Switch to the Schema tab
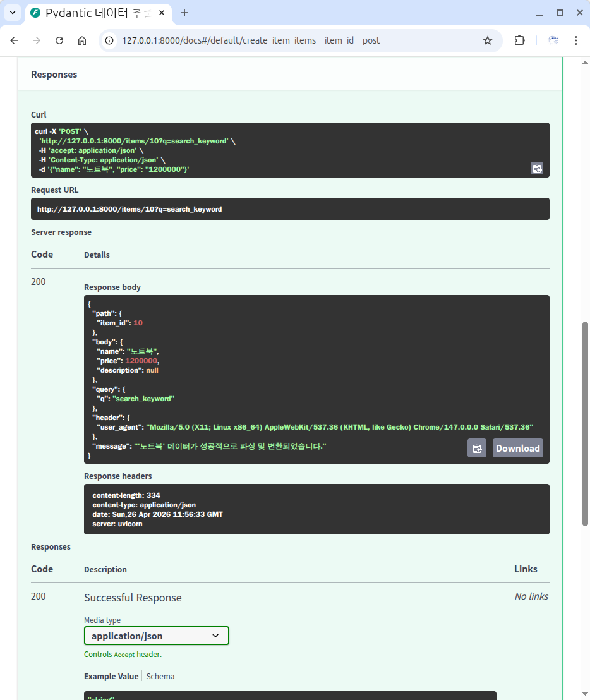Image resolution: width=590 pixels, height=700 pixels. click(160, 677)
